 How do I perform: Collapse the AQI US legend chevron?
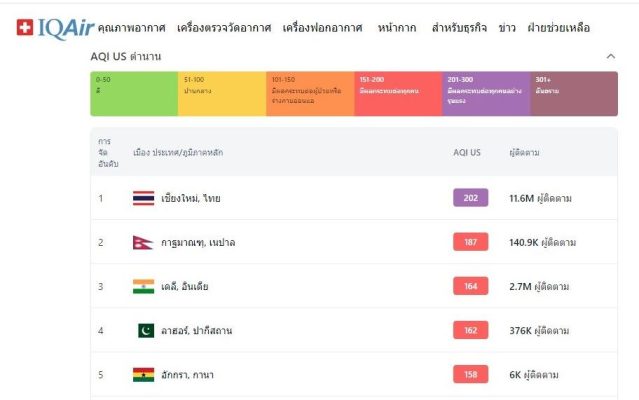pos(610,56)
